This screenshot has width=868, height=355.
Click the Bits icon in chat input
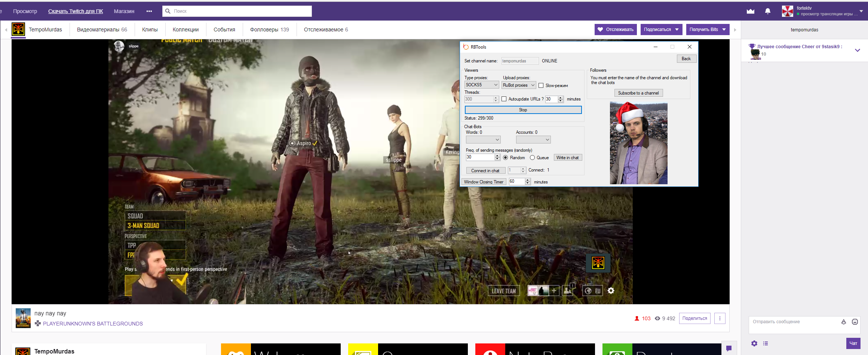pyautogui.click(x=843, y=322)
